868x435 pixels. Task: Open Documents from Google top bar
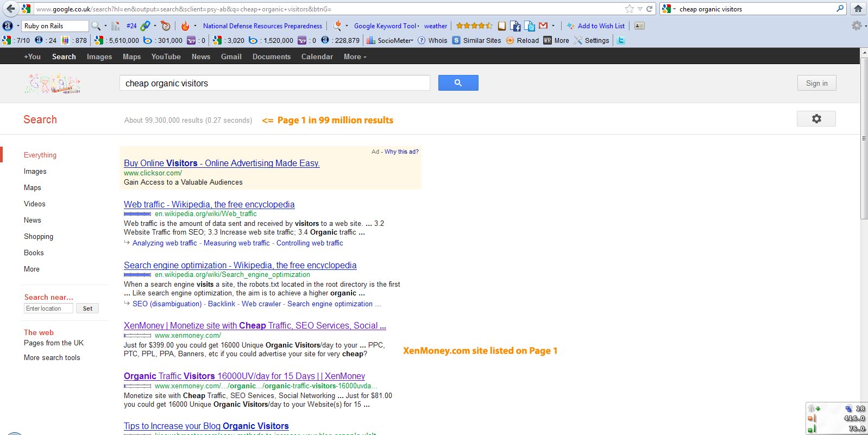point(272,56)
